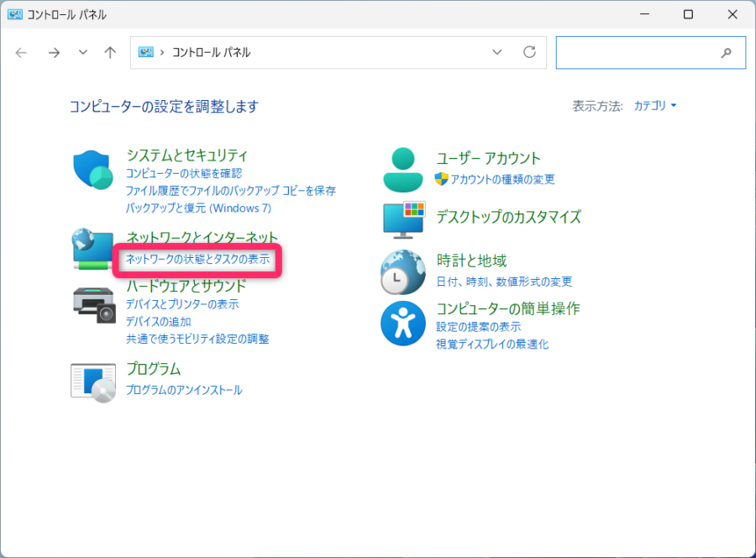Click the desktop customization monitor icon
The width and height of the screenshot is (756, 558).
pos(404,218)
